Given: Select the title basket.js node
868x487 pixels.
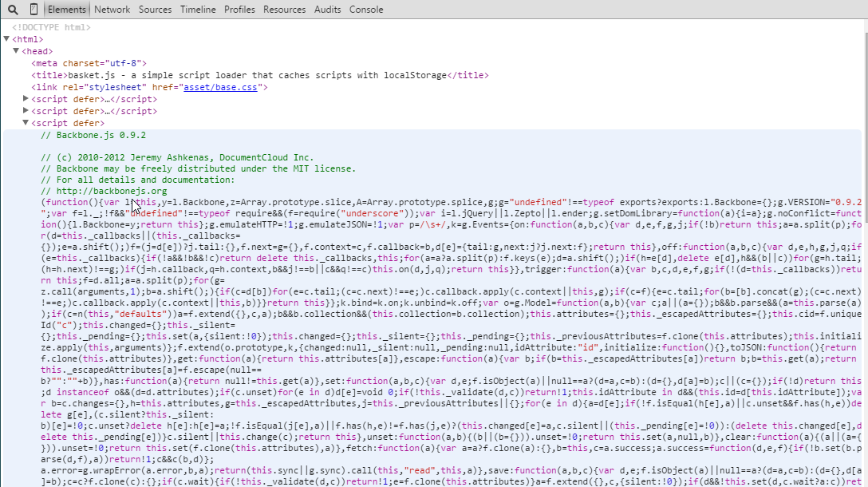Looking at the screenshot, I should [259, 75].
